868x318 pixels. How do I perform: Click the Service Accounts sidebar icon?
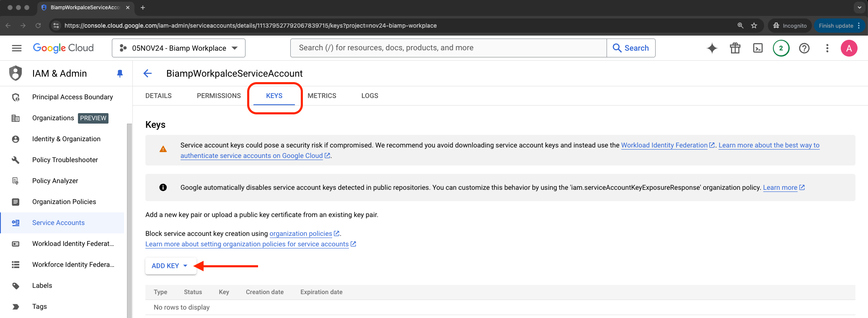[x=15, y=223]
